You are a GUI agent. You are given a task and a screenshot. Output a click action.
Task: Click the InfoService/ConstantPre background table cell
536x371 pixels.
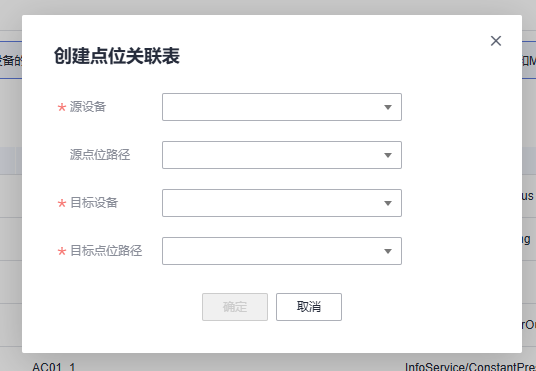(470, 367)
